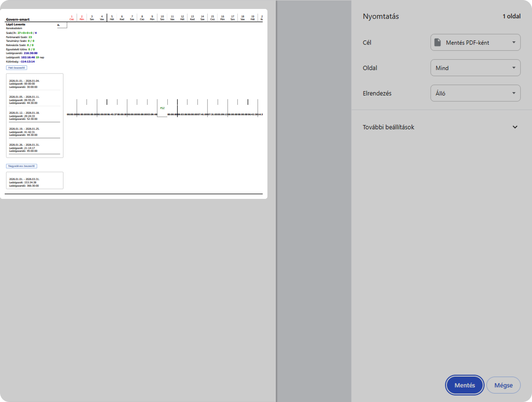
Task: Click the Elrendezés dropdown arrow
Action: click(514, 93)
